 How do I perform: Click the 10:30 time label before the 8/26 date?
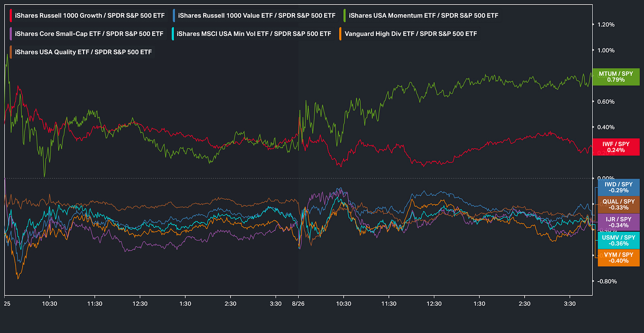point(49,304)
